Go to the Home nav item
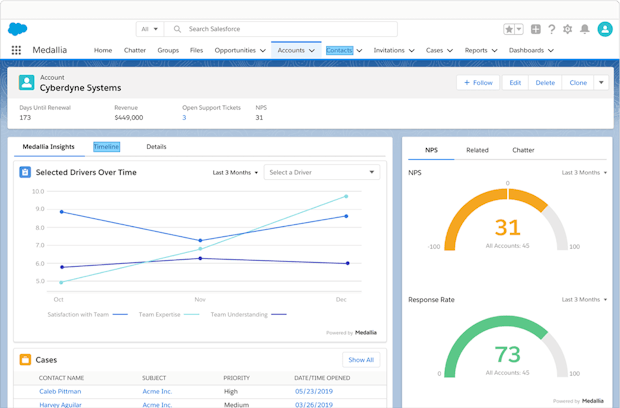 point(103,50)
